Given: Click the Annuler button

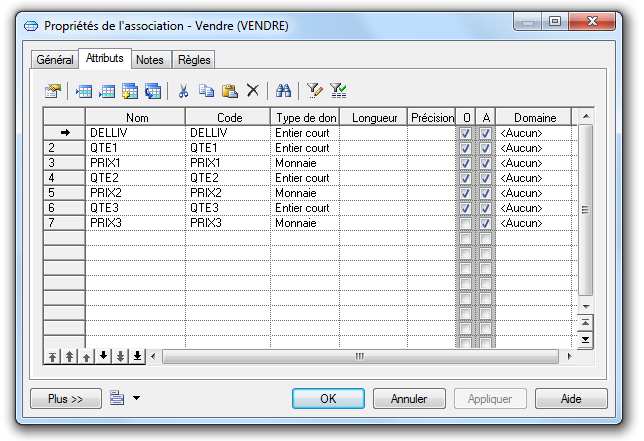Looking at the screenshot, I should coord(409,398).
